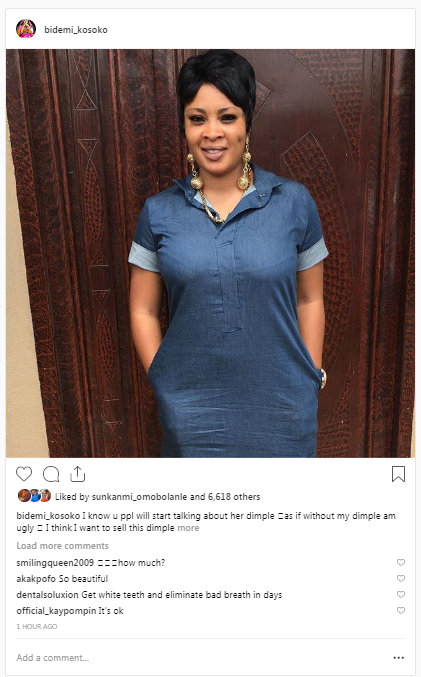The height and width of the screenshot is (677, 421).
Task: Open bidemi_kosoko's profile avatar
Action: click(x=26, y=29)
